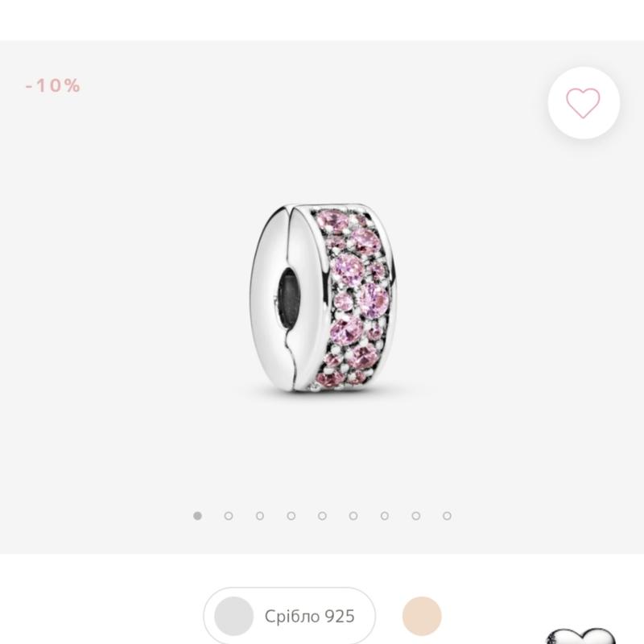Select the sixth carousel dot
This screenshot has width=644, height=644.
point(353,515)
